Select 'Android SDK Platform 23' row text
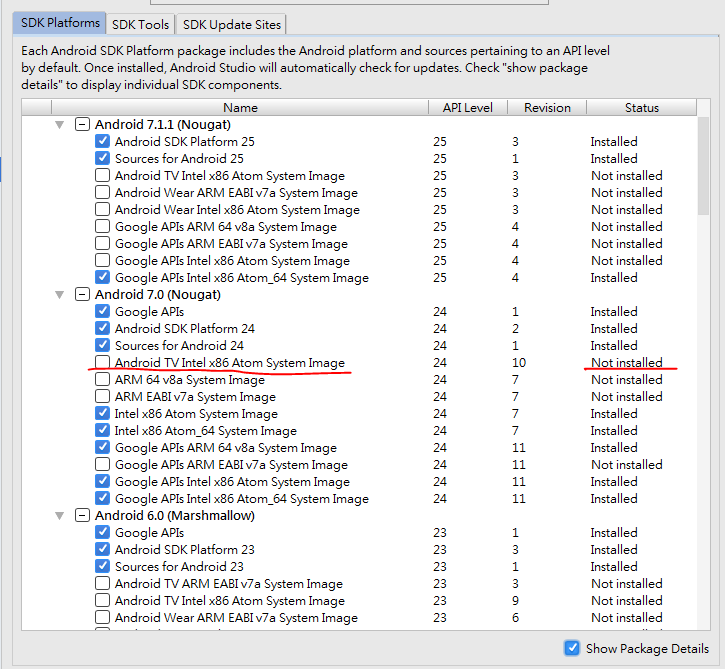 tap(184, 550)
